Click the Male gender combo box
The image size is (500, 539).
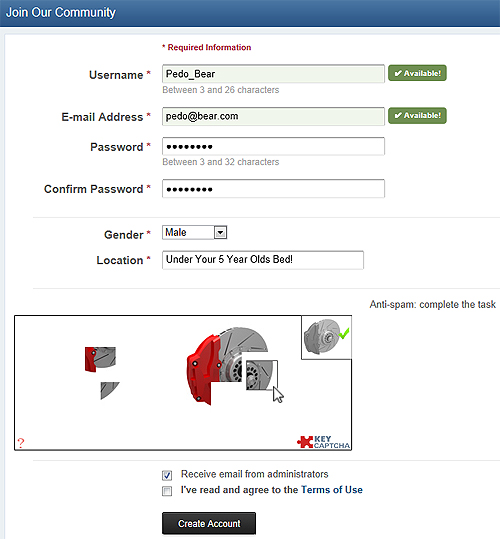point(194,233)
